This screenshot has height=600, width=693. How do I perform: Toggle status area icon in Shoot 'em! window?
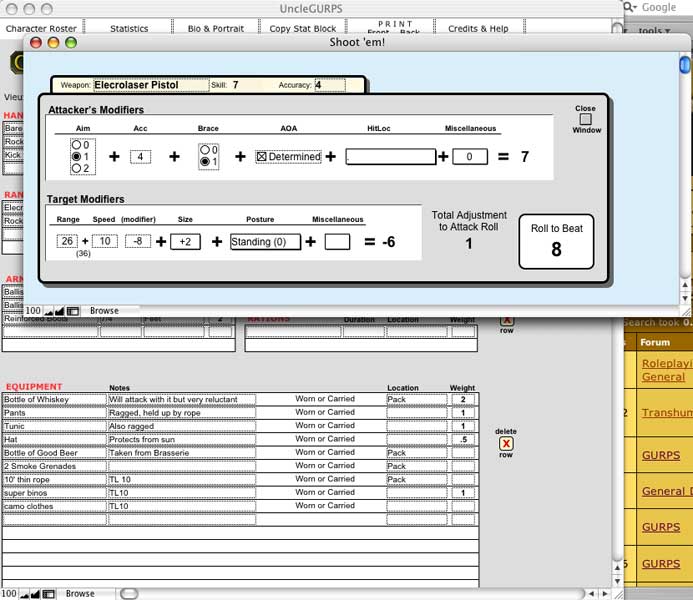(73, 311)
